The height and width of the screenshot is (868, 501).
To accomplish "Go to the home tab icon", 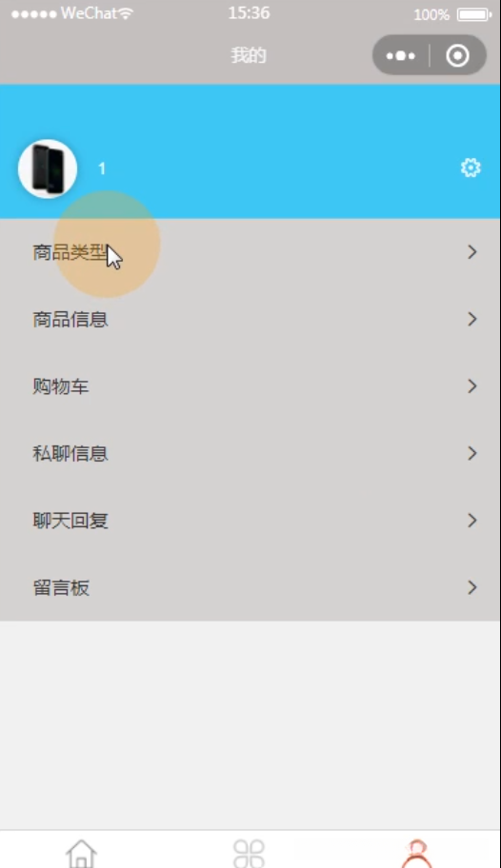I will coord(82,853).
